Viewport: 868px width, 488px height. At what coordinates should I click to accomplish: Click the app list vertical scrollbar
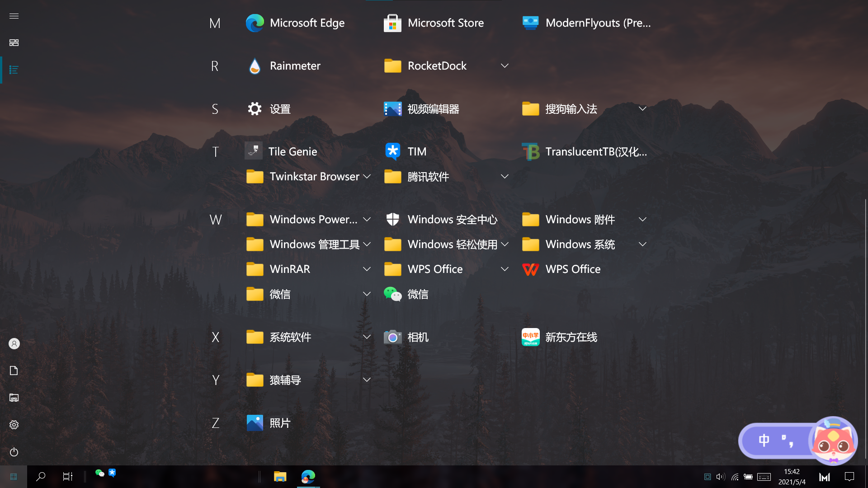click(866, 330)
